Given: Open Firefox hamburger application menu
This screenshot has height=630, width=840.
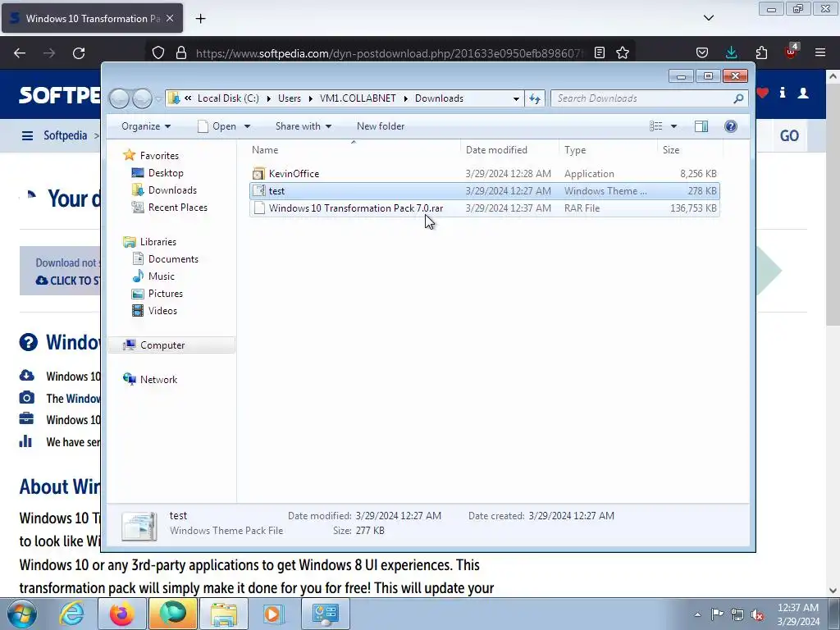Looking at the screenshot, I should pyautogui.click(x=820, y=53).
